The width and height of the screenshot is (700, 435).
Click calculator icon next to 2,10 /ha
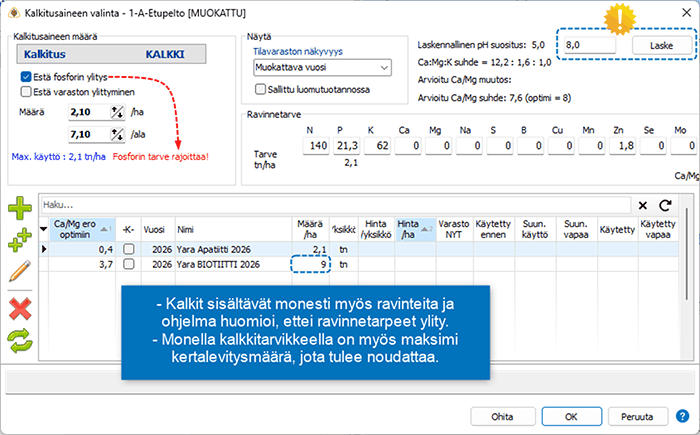point(116,113)
